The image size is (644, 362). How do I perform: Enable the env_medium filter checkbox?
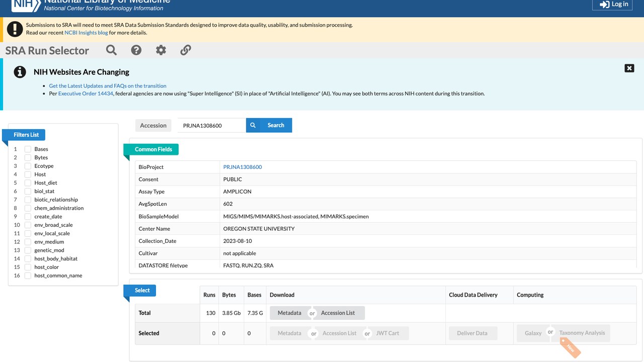click(x=28, y=242)
